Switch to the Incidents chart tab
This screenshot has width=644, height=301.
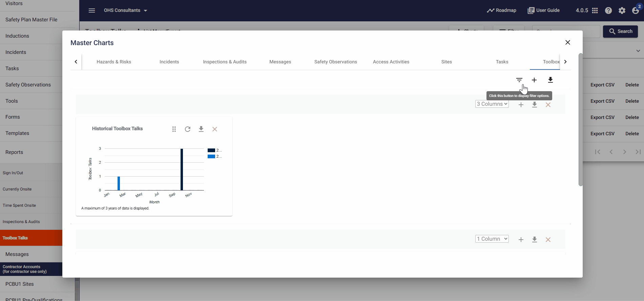point(169,62)
